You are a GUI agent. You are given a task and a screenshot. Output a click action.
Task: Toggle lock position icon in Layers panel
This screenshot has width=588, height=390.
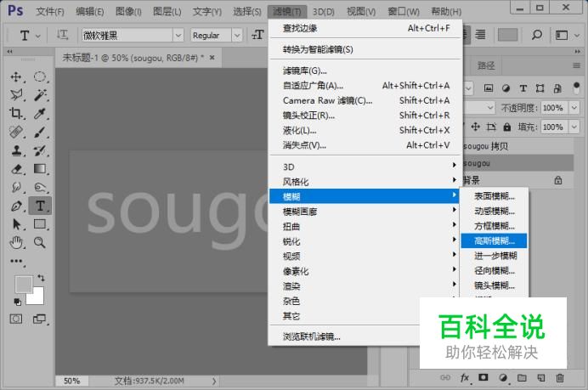[476, 127]
